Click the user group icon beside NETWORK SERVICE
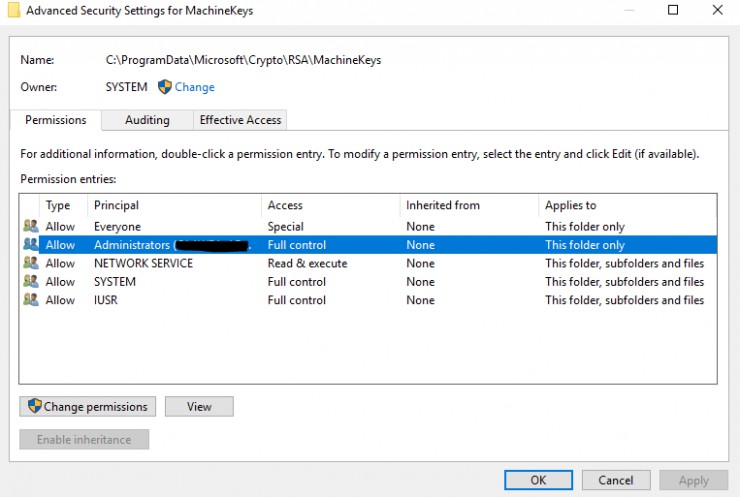 coord(31,263)
